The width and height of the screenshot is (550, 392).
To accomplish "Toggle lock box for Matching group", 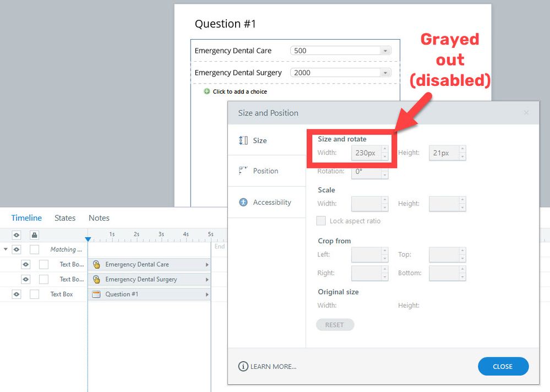I will tap(34, 249).
